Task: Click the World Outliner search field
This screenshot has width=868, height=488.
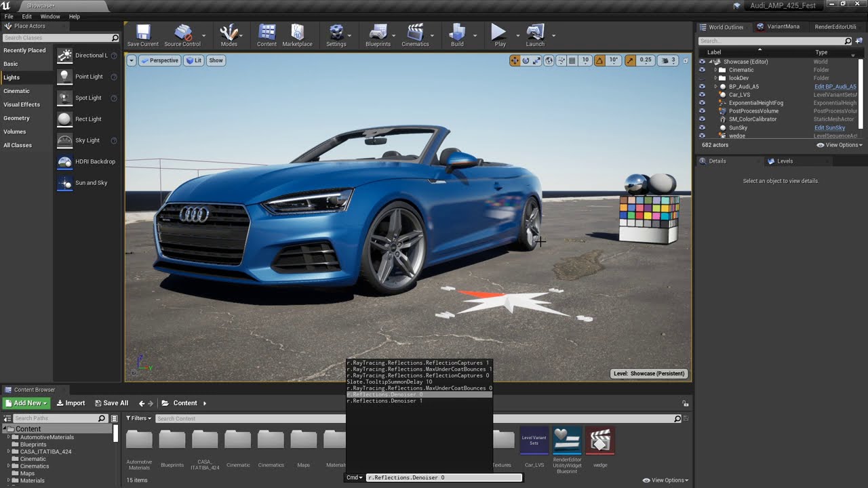Action: pos(775,41)
